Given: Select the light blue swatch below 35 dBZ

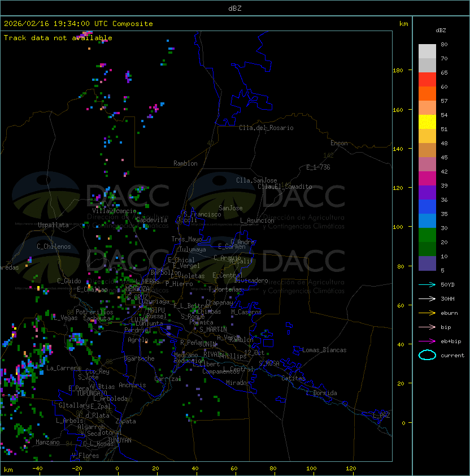Looking at the screenshot, I should click(427, 220).
